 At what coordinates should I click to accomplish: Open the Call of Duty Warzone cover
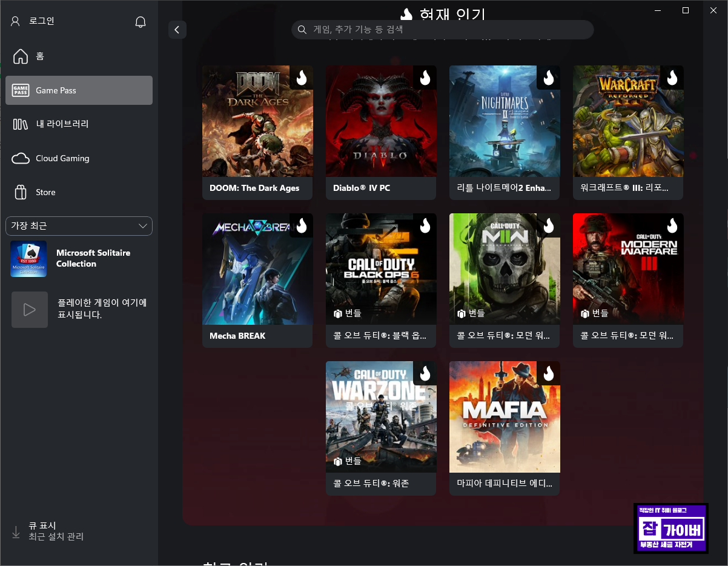pyautogui.click(x=381, y=417)
